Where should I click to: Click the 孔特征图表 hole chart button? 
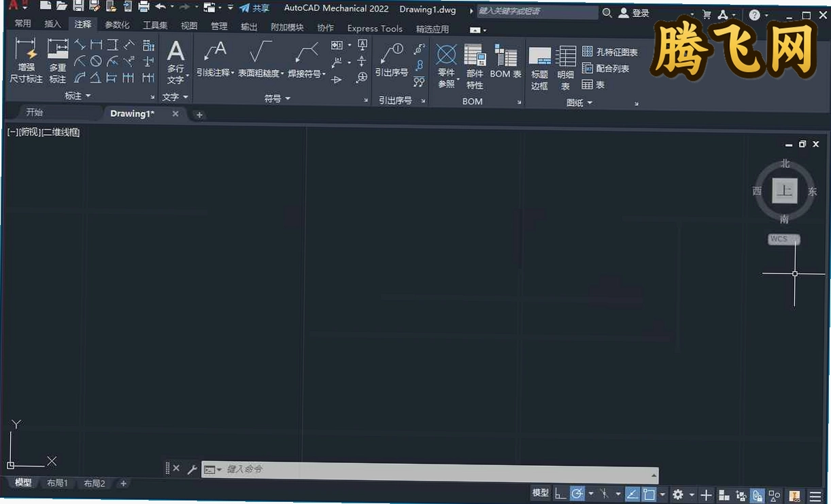coord(610,52)
